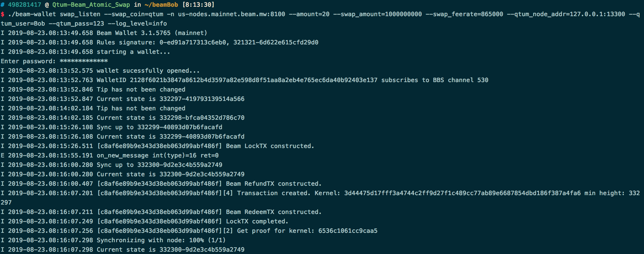Click the Enter password asterisks field
This screenshot has width=644, height=254.
pyautogui.click(x=84, y=61)
